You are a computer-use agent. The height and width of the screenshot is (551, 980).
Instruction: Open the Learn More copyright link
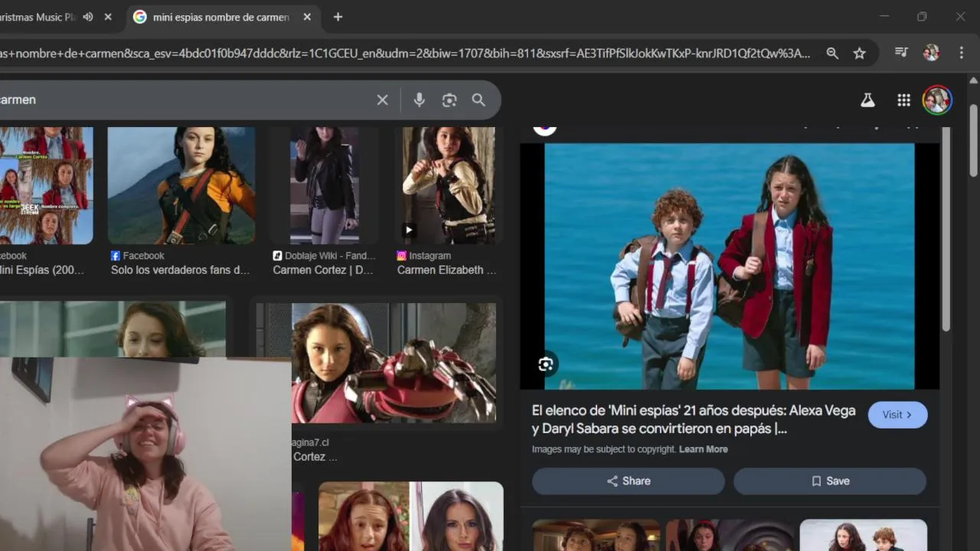pyautogui.click(x=703, y=449)
